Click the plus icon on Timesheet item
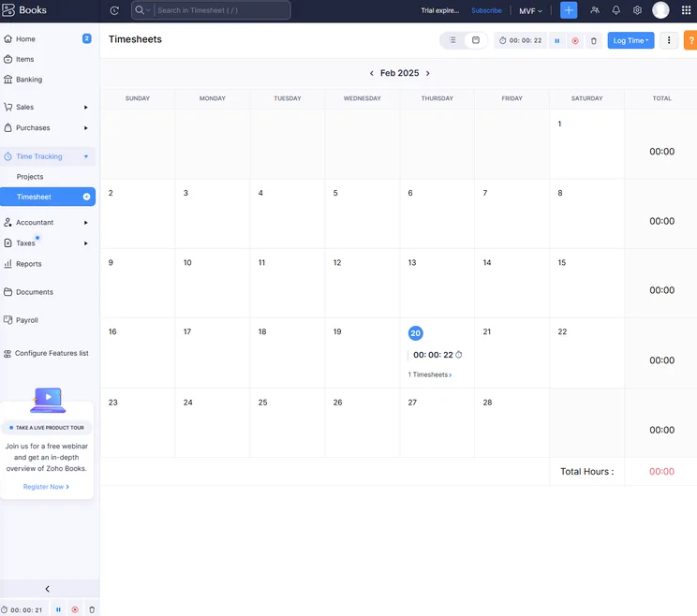 coord(87,197)
